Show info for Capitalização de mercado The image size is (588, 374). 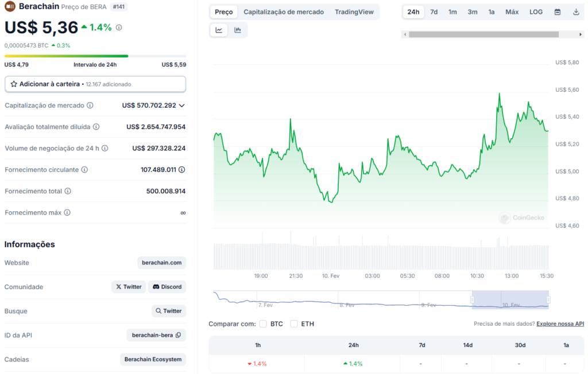pyautogui.click(x=90, y=106)
